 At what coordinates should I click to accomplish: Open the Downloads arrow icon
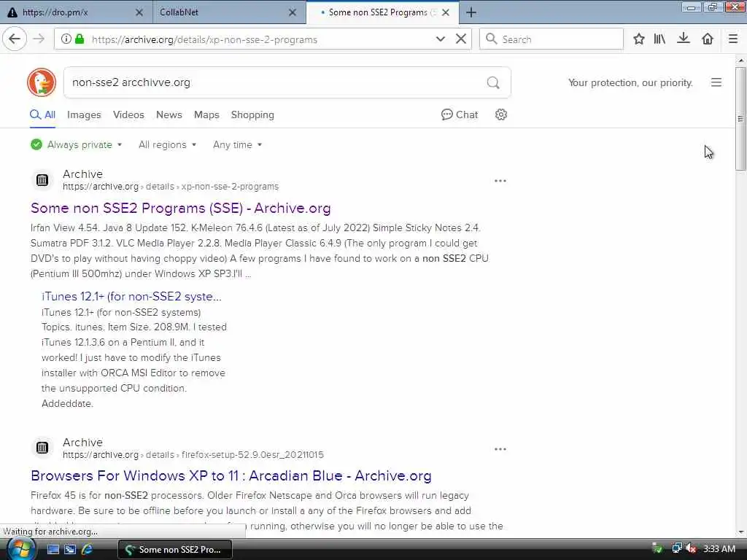683,39
